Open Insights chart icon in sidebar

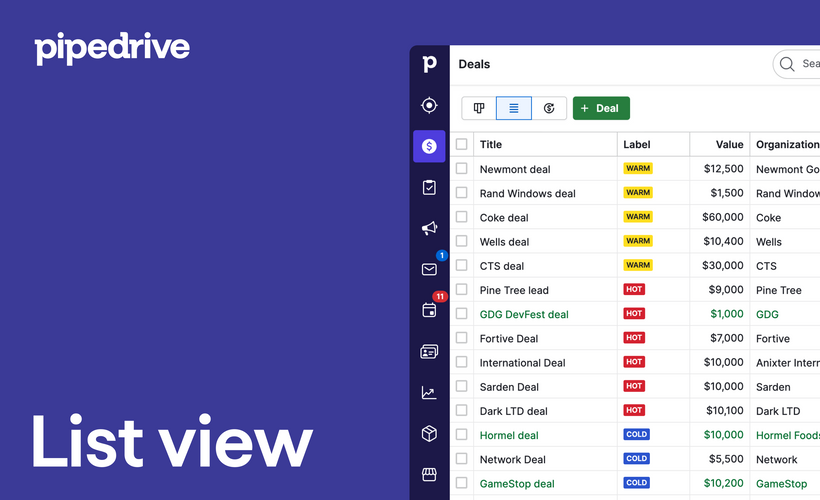pos(429,392)
